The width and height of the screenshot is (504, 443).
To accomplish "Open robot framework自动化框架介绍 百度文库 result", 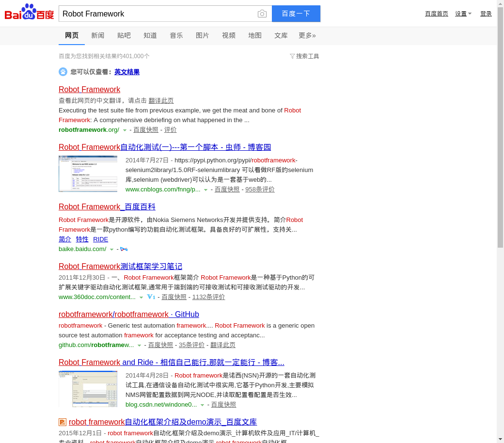I will (x=163, y=422).
